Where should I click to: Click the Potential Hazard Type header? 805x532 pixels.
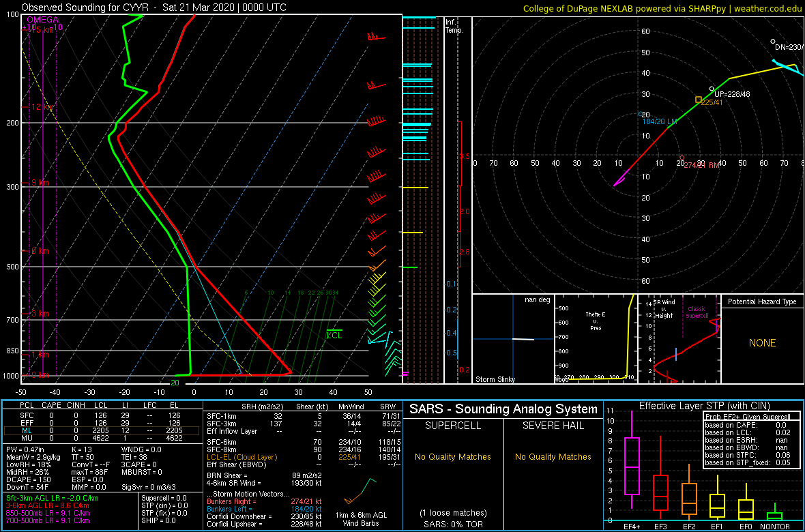(763, 301)
